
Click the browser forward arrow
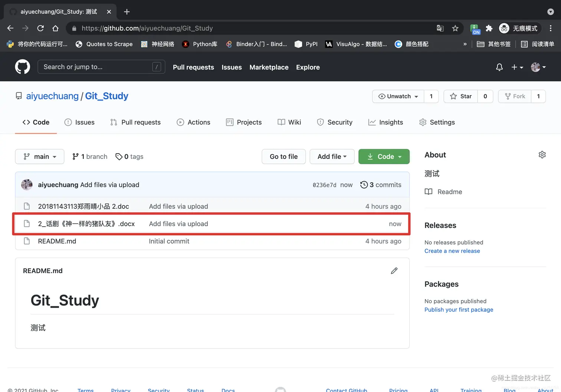tap(25, 28)
